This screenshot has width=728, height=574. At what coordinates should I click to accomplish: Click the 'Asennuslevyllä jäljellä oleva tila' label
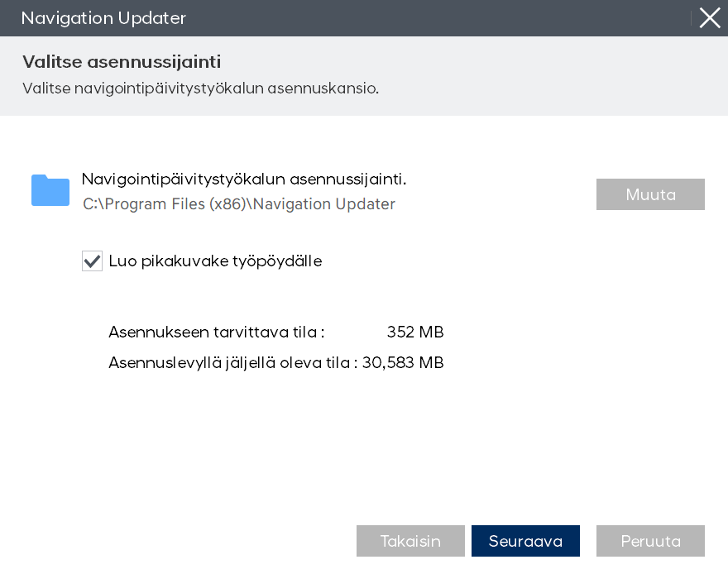click(232, 362)
